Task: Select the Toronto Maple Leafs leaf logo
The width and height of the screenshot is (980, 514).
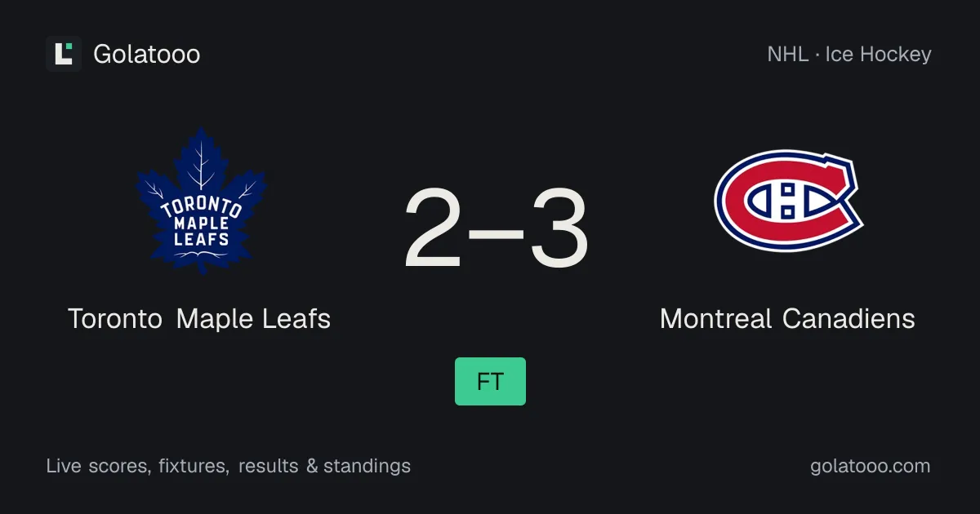Action: pos(200,200)
